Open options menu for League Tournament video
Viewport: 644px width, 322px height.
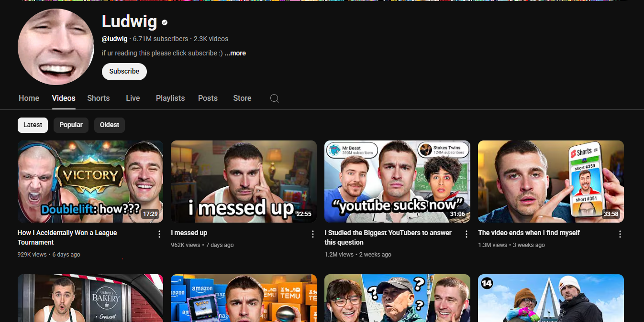159,234
